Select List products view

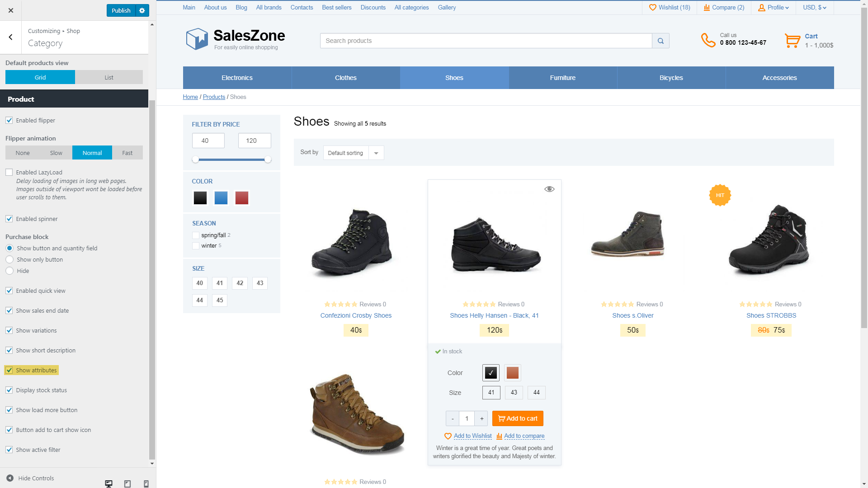click(x=109, y=77)
